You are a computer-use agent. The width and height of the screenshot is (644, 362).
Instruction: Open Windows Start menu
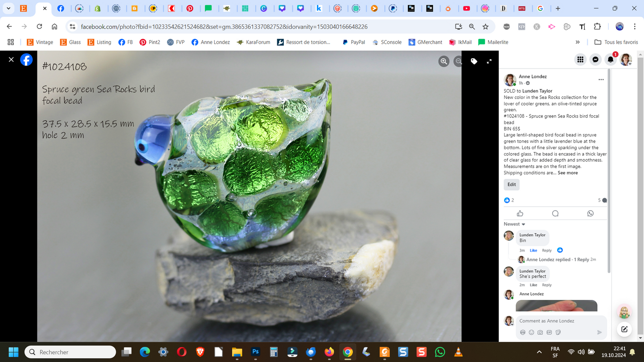pyautogui.click(x=13, y=352)
